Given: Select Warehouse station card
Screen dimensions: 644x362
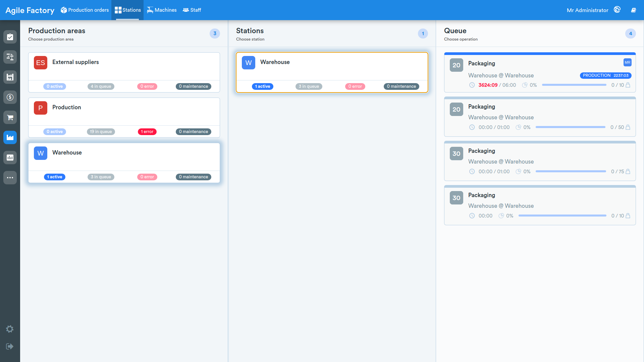Looking at the screenshot, I should coord(332,72).
